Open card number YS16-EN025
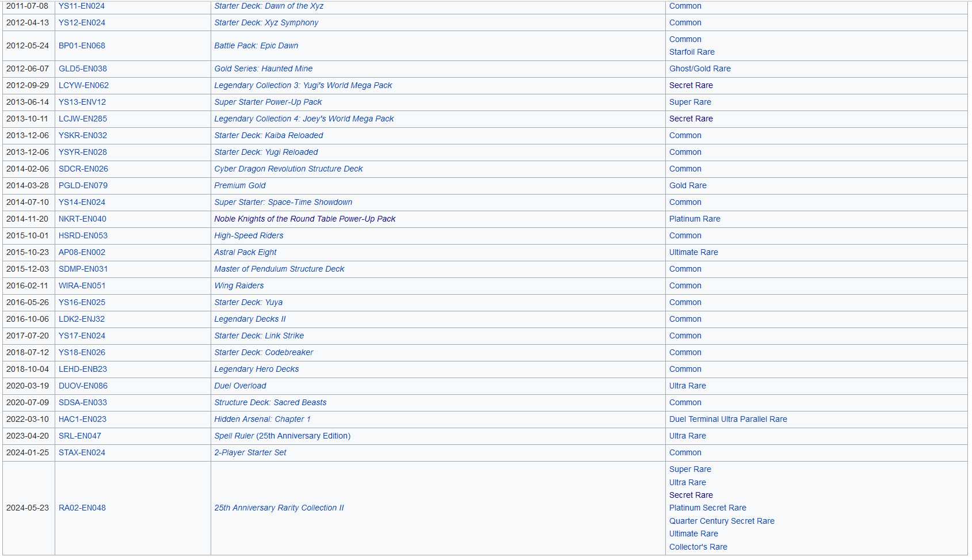972x560 pixels. [82, 302]
